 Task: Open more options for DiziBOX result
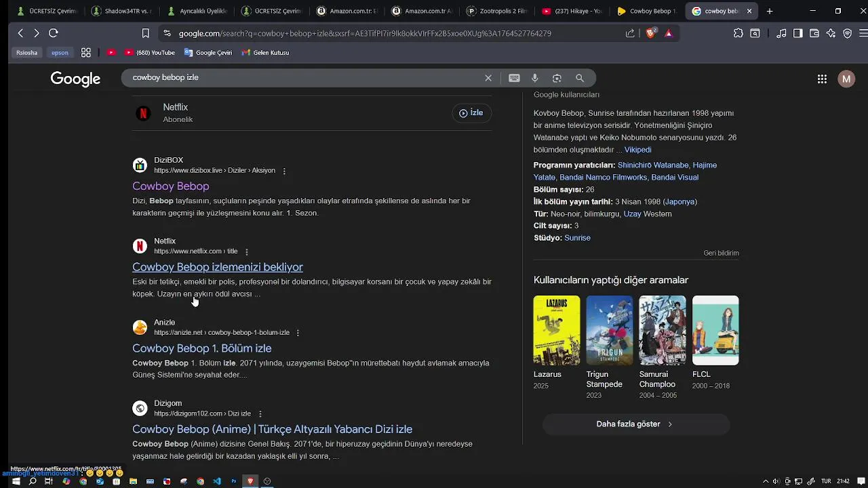(284, 171)
